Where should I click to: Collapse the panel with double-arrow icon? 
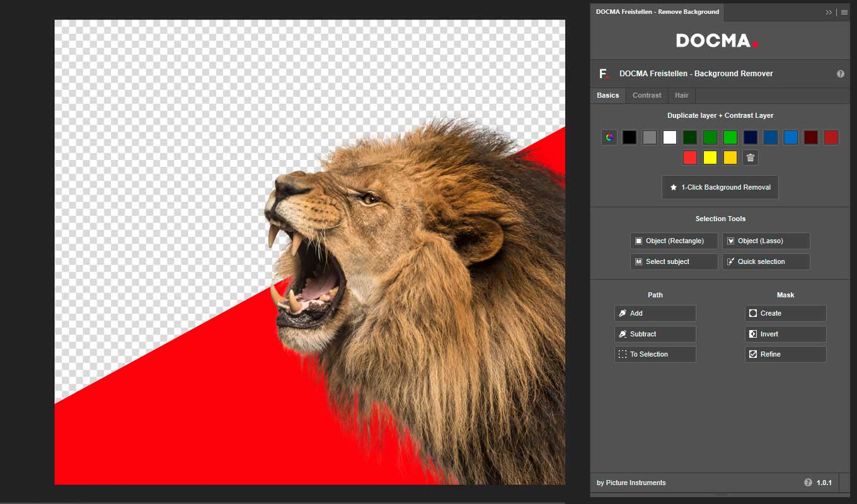(x=829, y=12)
